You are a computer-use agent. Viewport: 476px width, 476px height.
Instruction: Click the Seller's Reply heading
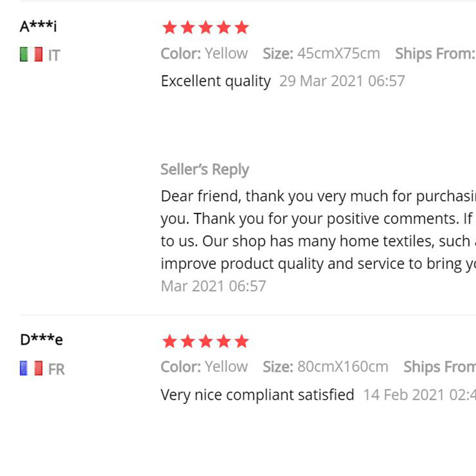(205, 170)
